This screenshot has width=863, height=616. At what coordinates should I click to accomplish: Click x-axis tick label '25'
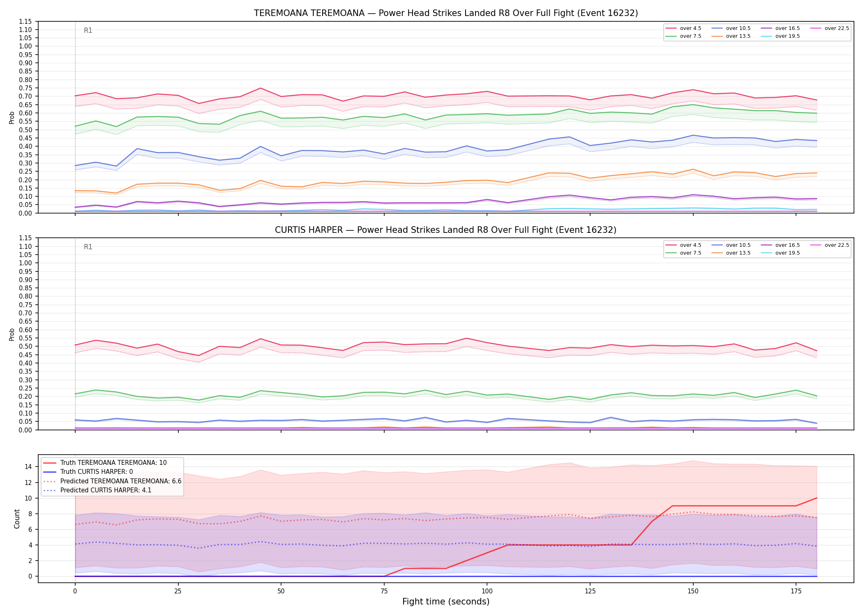pos(178,591)
